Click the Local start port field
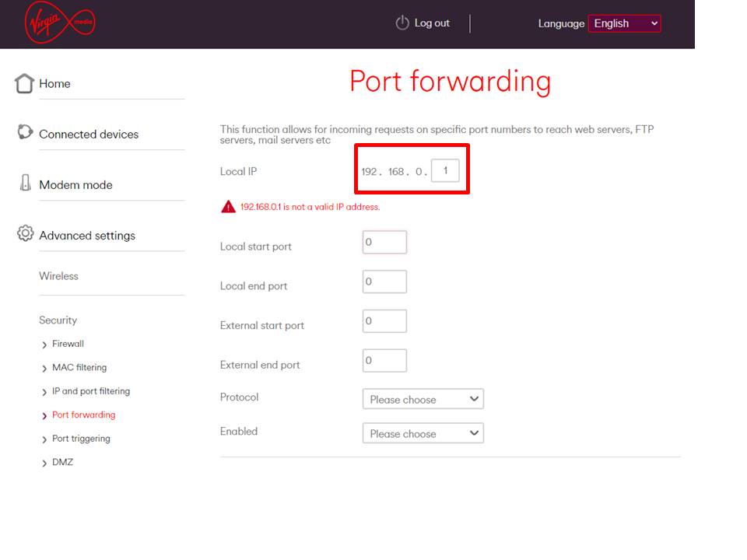747x560 pixels. pos(384,243)
